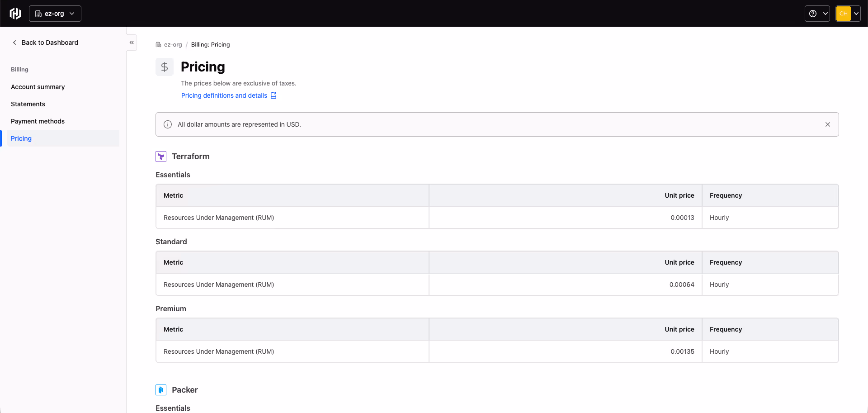
Task: Click the dollar sign icon next to Pricing heading
Action: [164, 66]
